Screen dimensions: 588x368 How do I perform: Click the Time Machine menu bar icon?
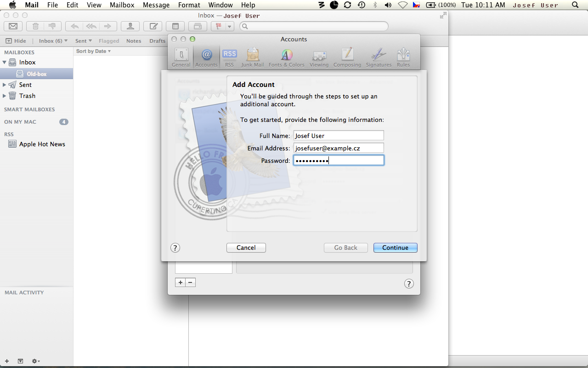tap(362, 5)
